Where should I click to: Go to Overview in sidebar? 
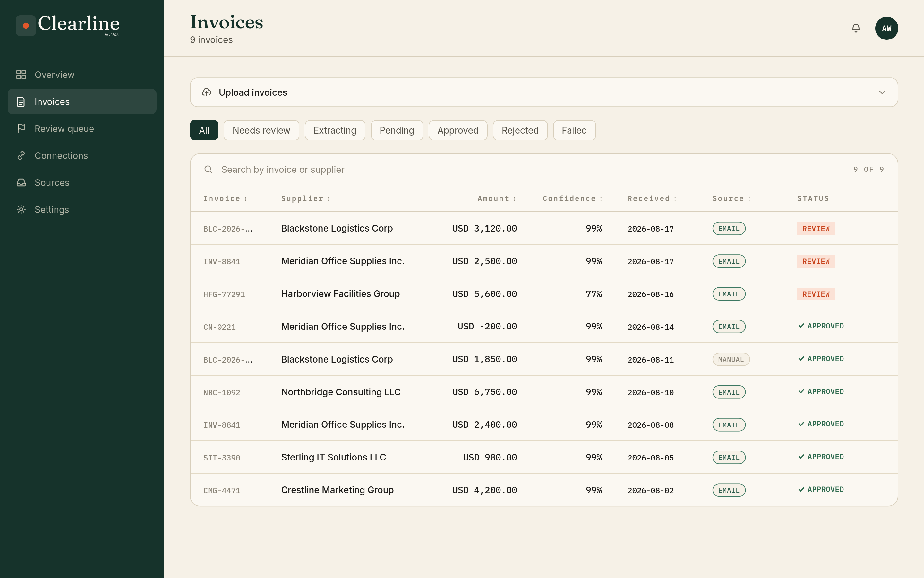click(82, 74)
